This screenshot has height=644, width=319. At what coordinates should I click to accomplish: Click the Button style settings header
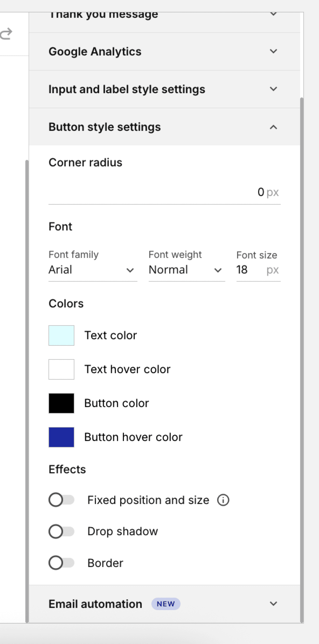[164, 127]
